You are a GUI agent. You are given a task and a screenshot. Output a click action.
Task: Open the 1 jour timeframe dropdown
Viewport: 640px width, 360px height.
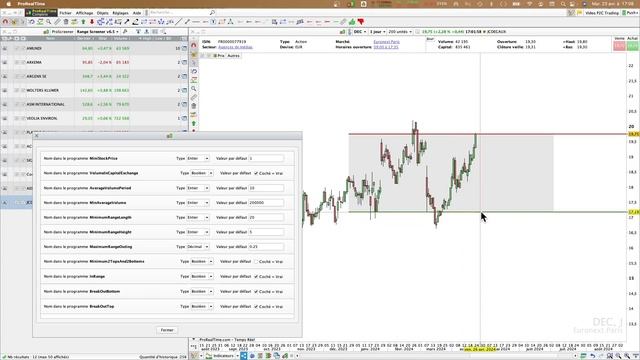click(x=377, y=31)
